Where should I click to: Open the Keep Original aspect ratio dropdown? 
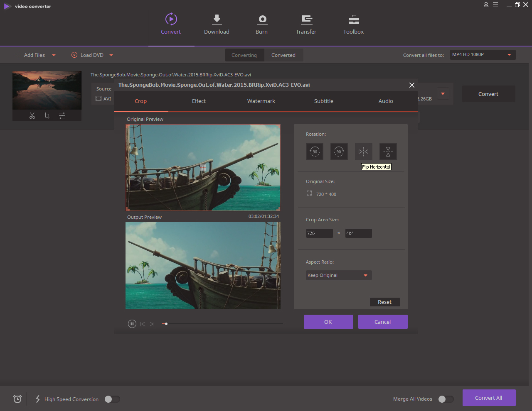tap(339, 275)
